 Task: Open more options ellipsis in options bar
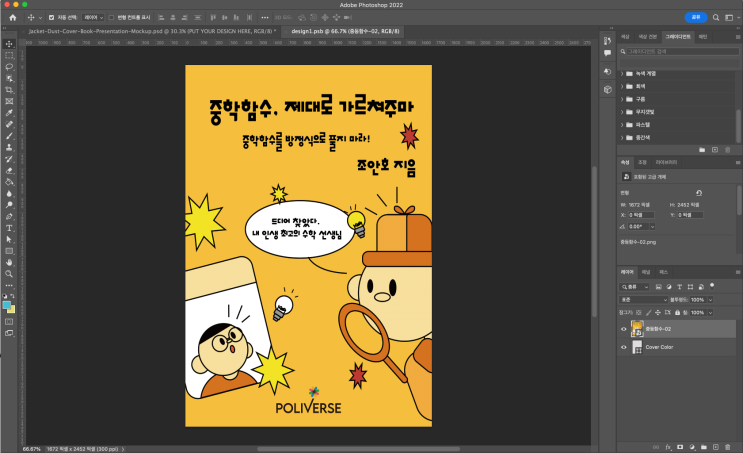point(264,18)
